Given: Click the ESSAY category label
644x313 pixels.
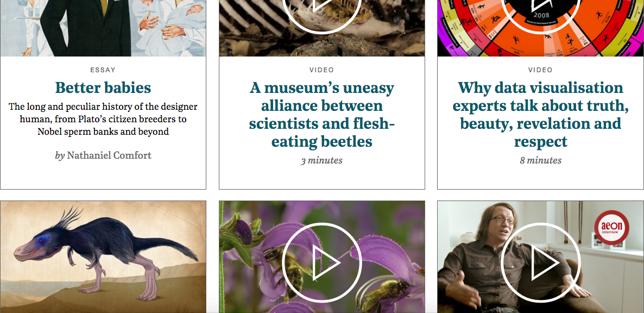Looking at the screenshot, I should [x=103, y=70].
